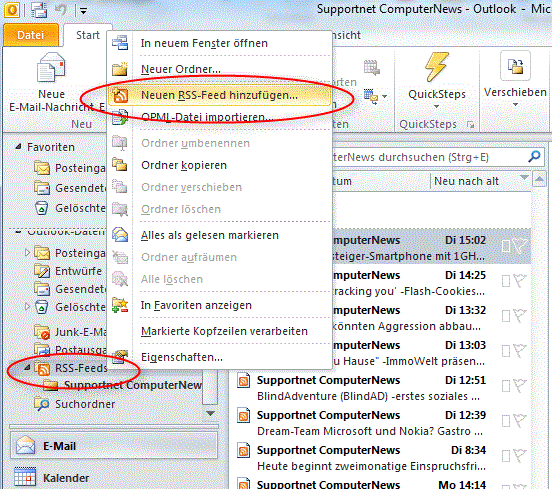Viewport: 552px width, 489px height.
Task: Flag the Di 13:03 message
Action: pos(520,351)
